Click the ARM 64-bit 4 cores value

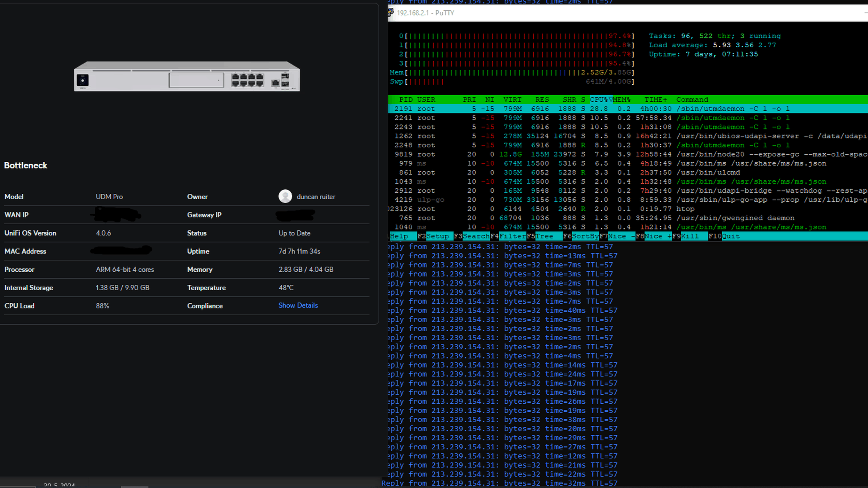coord(125,269)
